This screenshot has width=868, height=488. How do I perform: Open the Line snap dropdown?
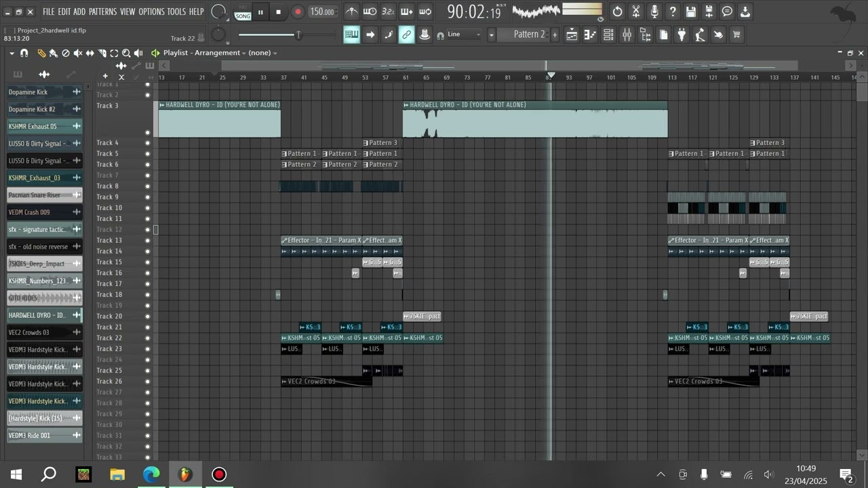[x=464, y=35]
